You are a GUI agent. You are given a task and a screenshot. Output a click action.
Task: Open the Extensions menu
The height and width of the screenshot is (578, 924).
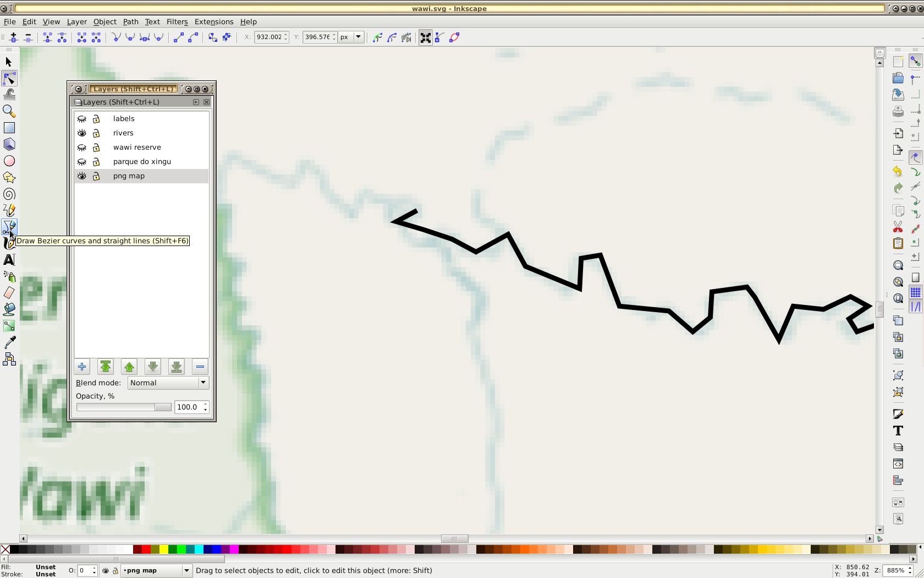point(214,22)
